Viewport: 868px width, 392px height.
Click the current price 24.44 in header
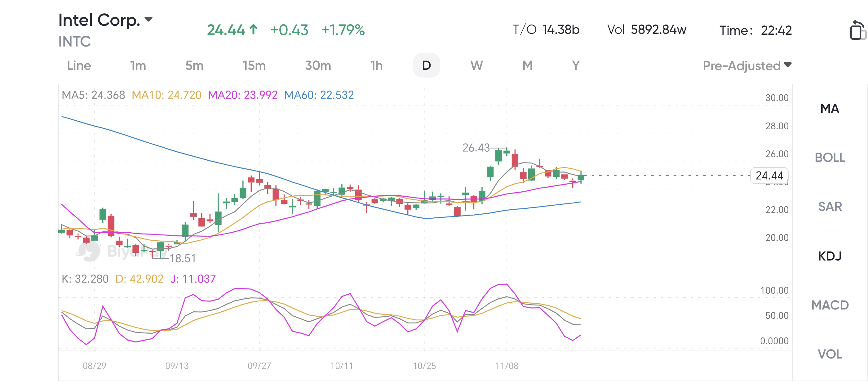226,30
